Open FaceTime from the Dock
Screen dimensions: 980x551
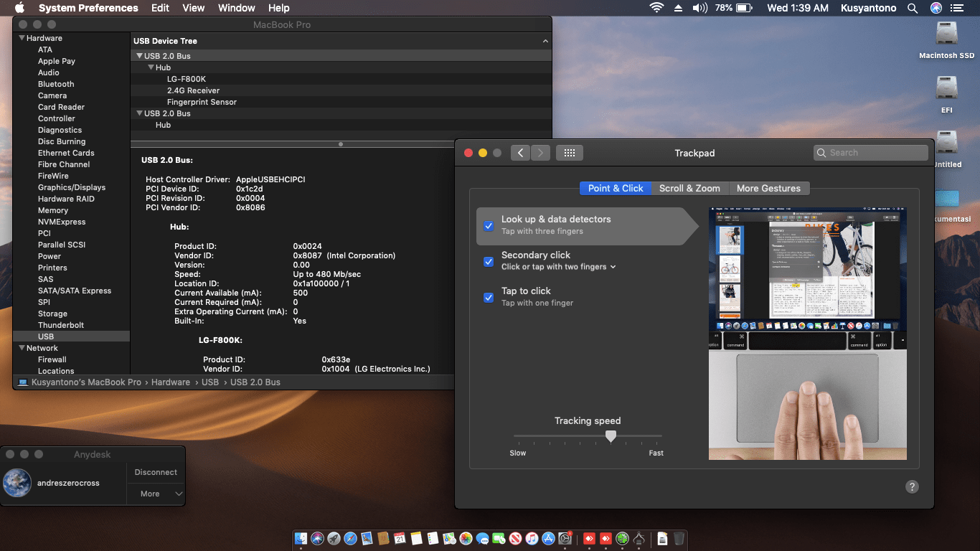(x=499, y=539)
